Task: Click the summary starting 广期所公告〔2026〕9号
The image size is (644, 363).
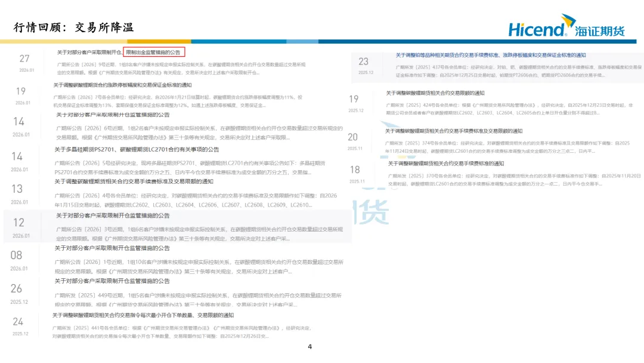Action: [181, 69]
